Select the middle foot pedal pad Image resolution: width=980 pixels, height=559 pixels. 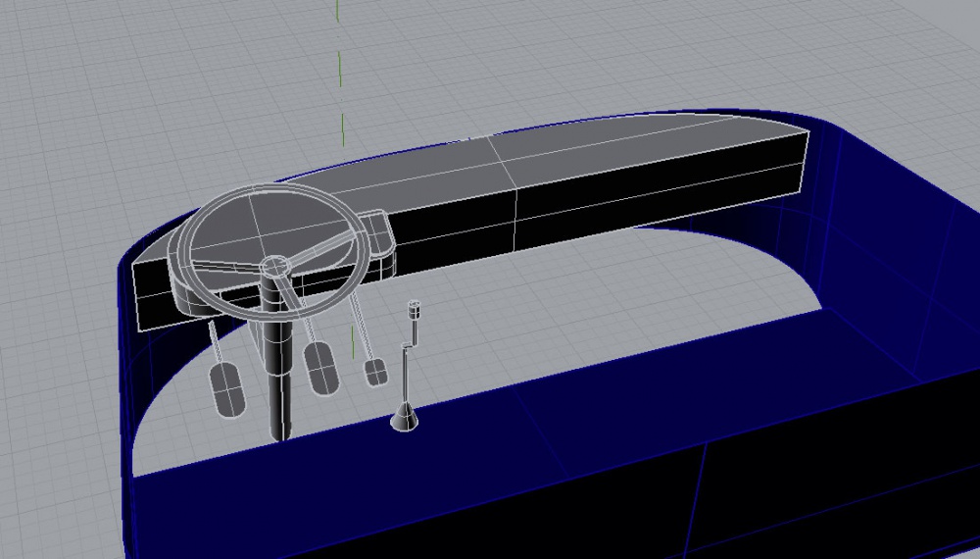point(321,369)
